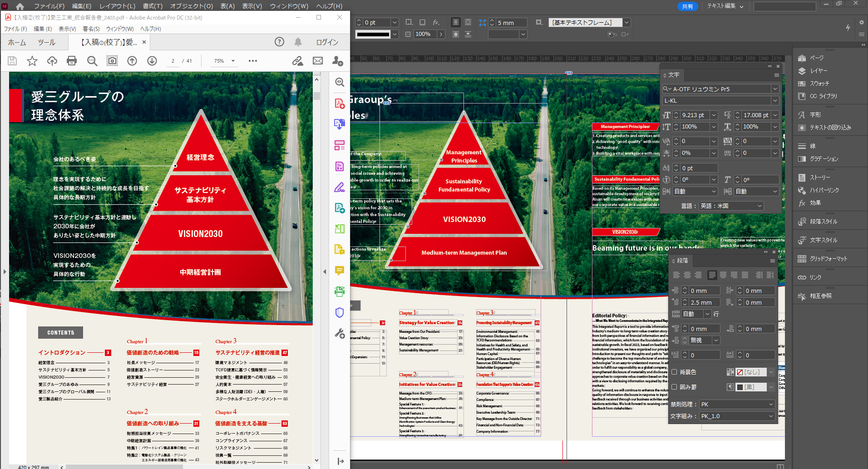The width and height of the screenshot is (868, 469).
Task: Toggle wrap around bounding box button
Action: point(468,22)
